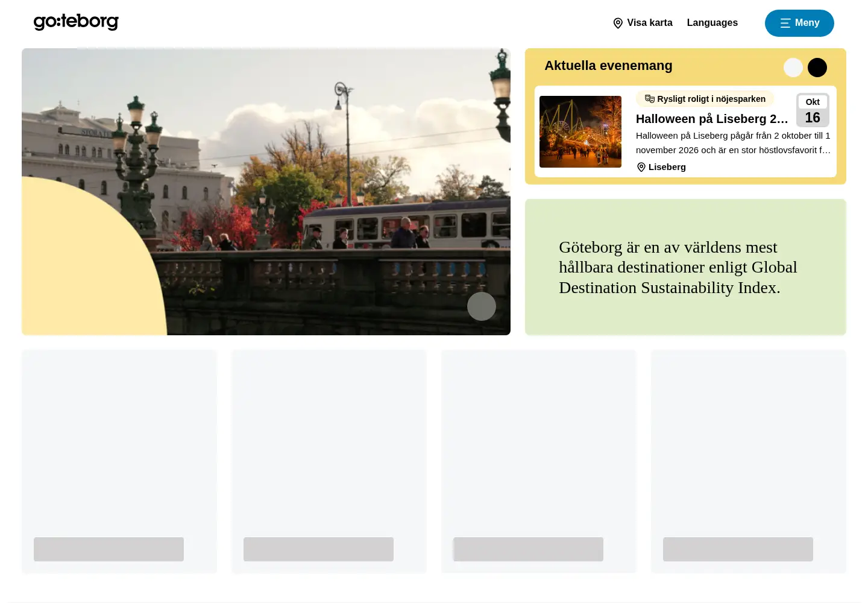Click the location pin icon next to Liseberg

[641, 167]
